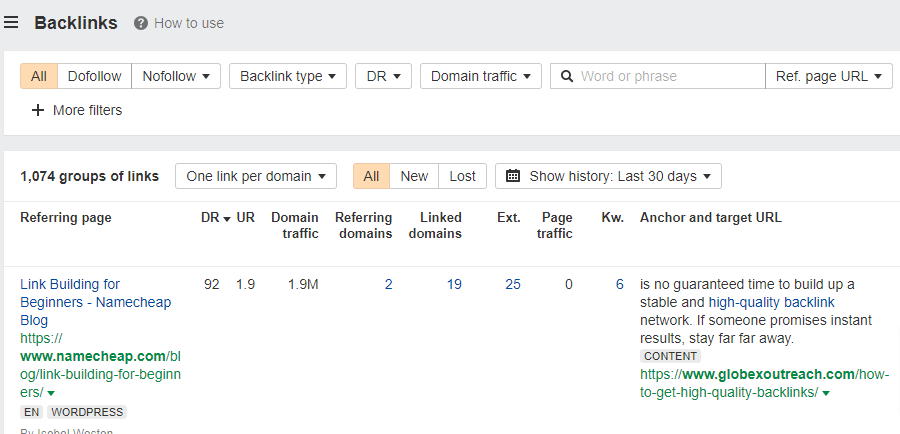Click the UR value 1.9

tap(246, 284)
